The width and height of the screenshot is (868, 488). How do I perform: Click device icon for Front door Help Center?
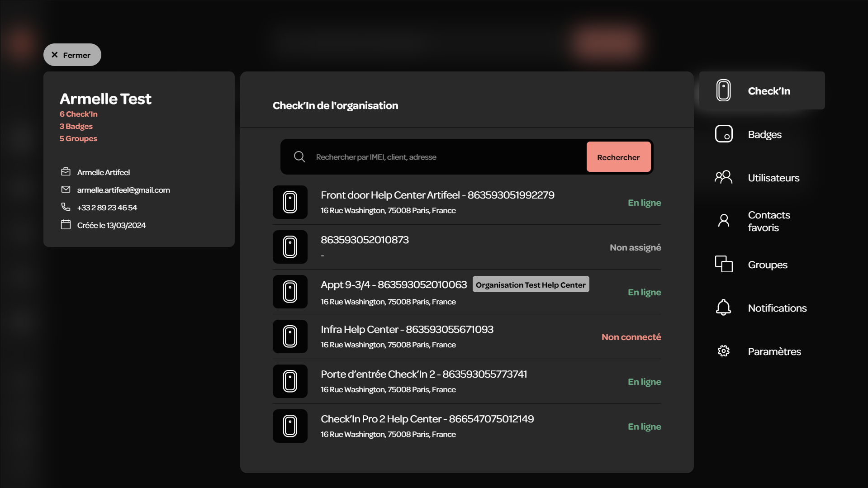pos(290,202)
